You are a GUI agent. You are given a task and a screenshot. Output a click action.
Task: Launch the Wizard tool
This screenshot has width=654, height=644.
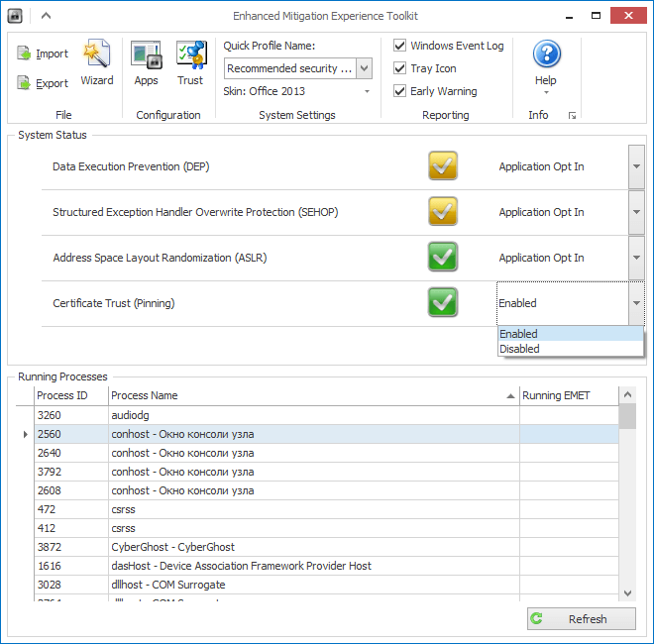(x=97, y=63)
